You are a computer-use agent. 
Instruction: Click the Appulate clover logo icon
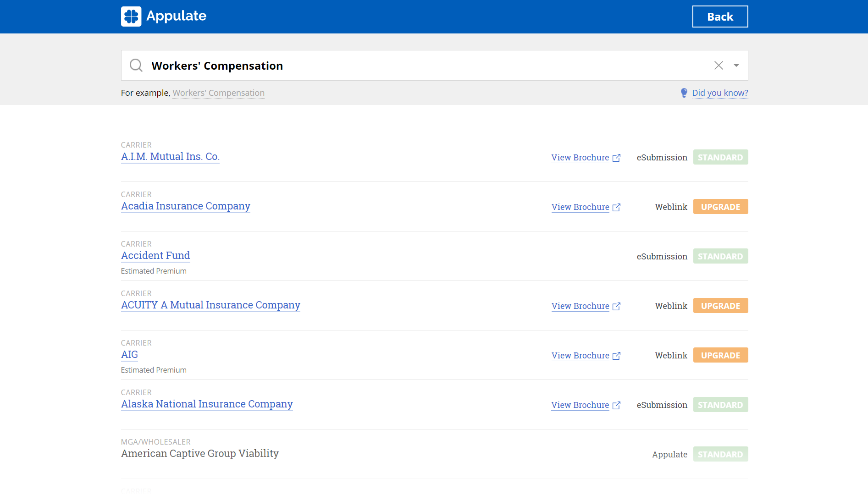click(131, 16)
